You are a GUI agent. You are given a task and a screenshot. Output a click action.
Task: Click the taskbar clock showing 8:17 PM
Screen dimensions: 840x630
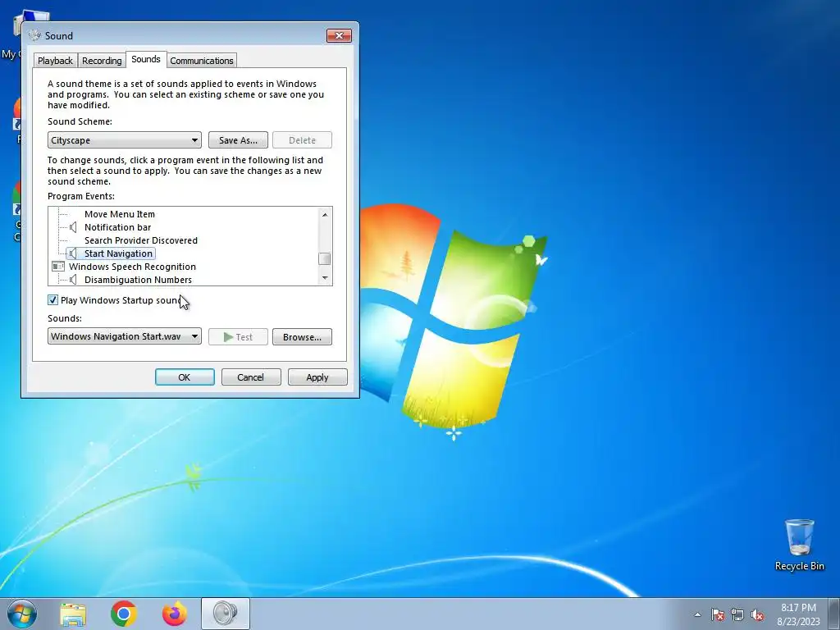(798, 614)
